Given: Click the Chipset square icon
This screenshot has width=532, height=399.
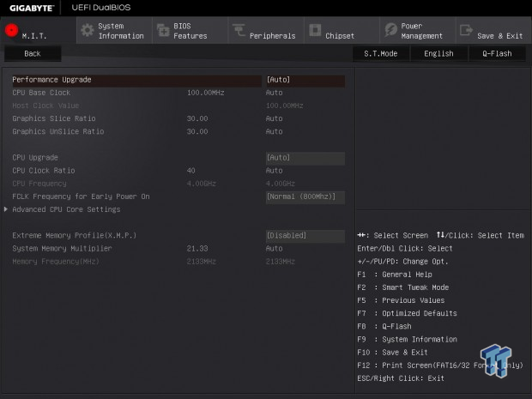Looking at the screenshot, I should [315, 30].
